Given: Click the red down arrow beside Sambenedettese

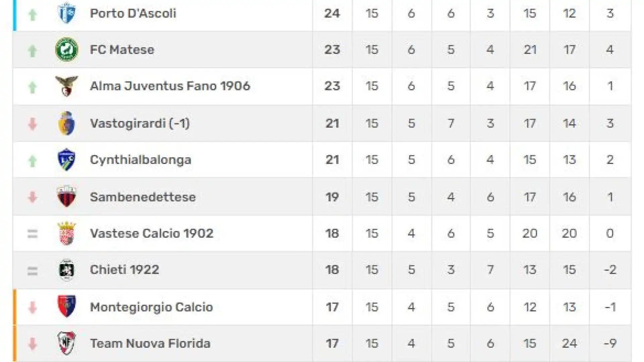Looking at the screenshot, I should pyautogui.click(x=33, y=197).
